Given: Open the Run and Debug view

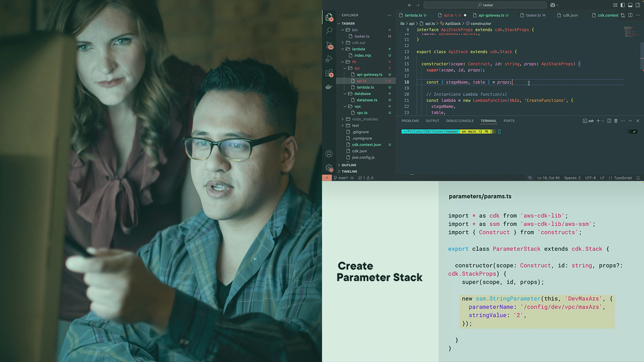Looking at the screenshot, I should [x=329, y=59].
